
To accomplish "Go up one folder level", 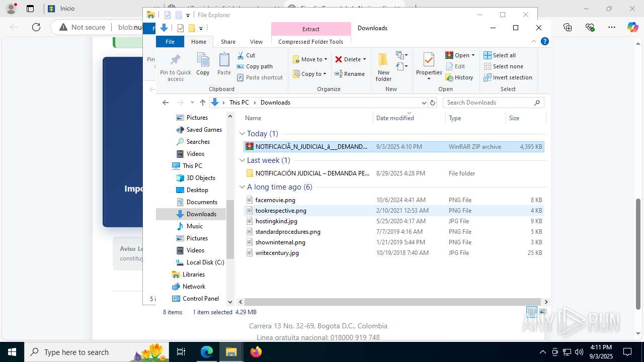I will [x=202, y=103].
